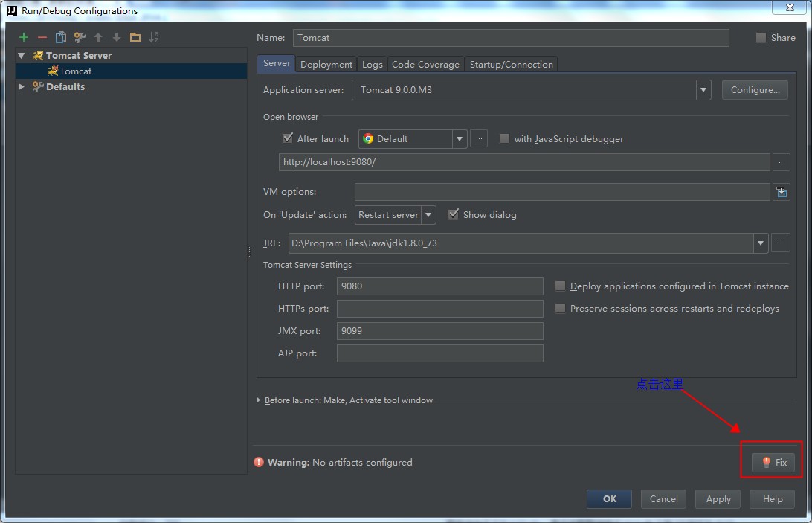This screenshot has height=523, width=812.
Task: Click the red warning icon
Action: click(259, 462)
